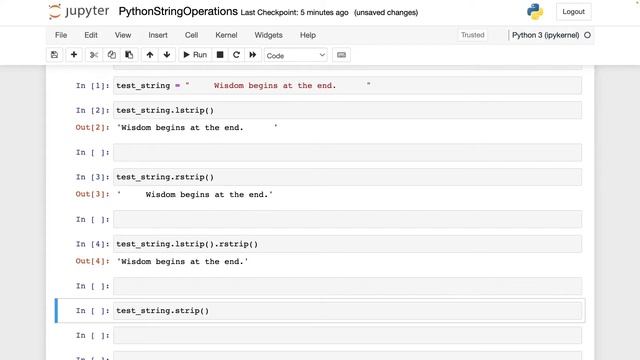Select empty cell below Out[3]
This screenshot has width=640, height=360.
coord(347,220)
